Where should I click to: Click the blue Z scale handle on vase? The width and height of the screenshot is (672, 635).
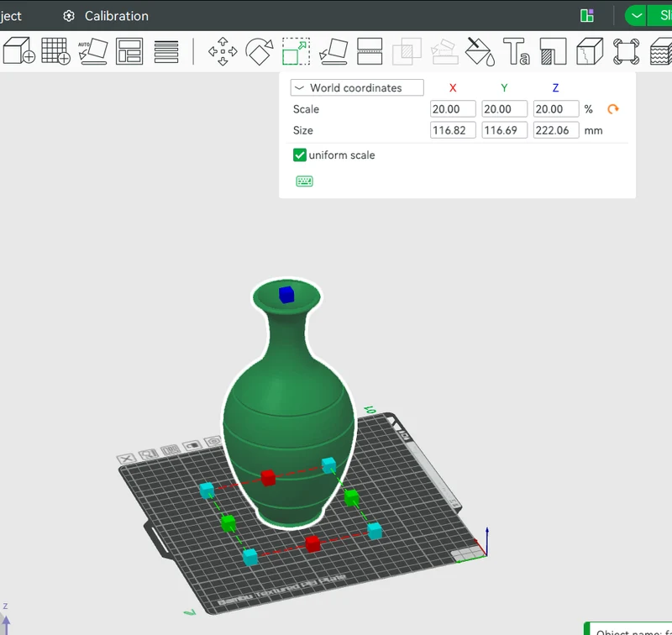286,294
